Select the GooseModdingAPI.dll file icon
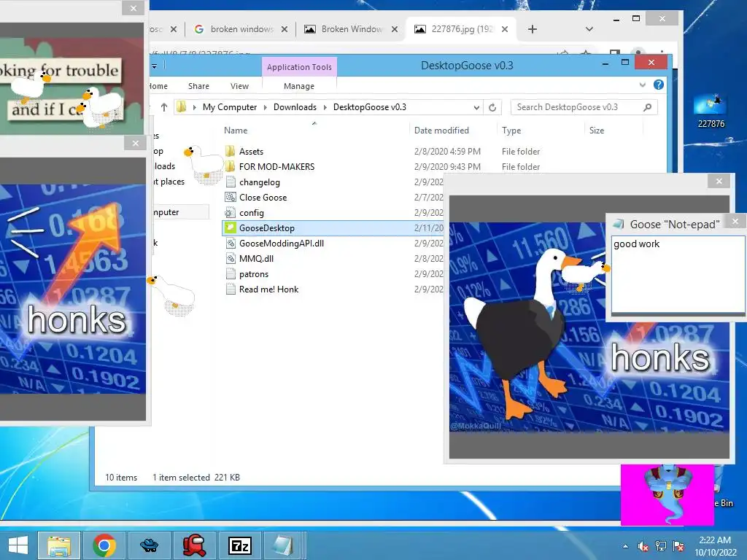The height and width of the screenshot is (560, 747). [231, 244]
